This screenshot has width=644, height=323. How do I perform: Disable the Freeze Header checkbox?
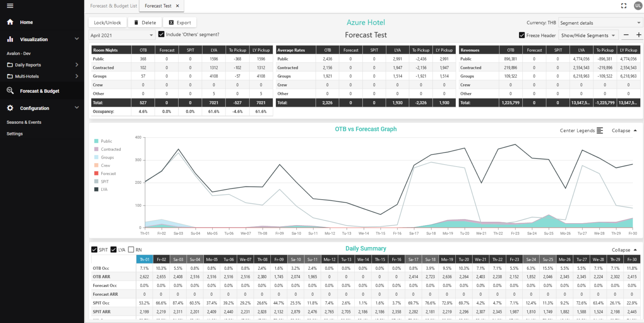coord(522,35)
